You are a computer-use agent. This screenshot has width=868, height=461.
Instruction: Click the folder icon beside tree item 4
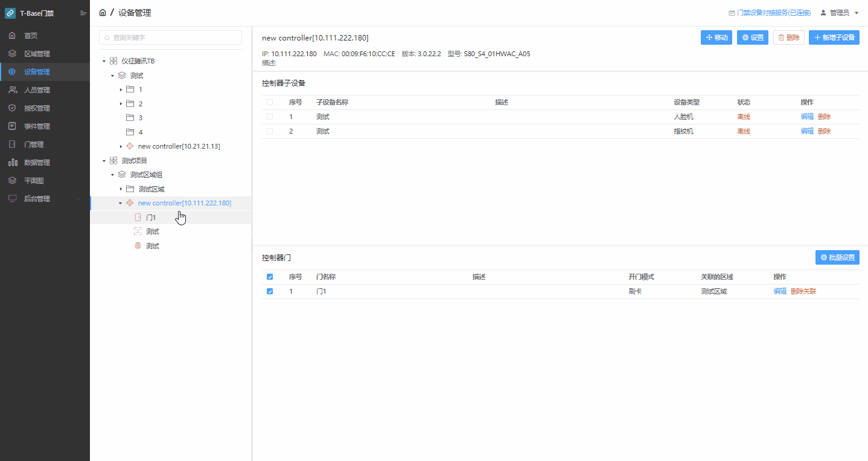pyautogui.click(x=130, y=132)
